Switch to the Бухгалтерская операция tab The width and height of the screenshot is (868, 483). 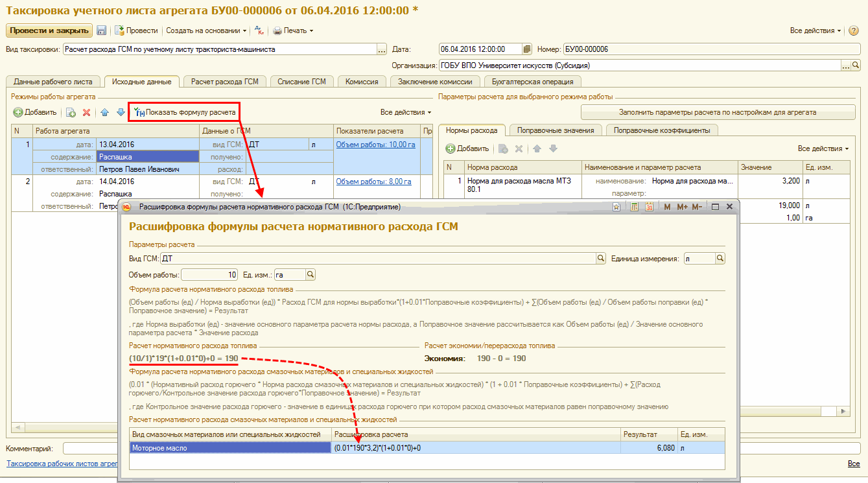point(533,82)
